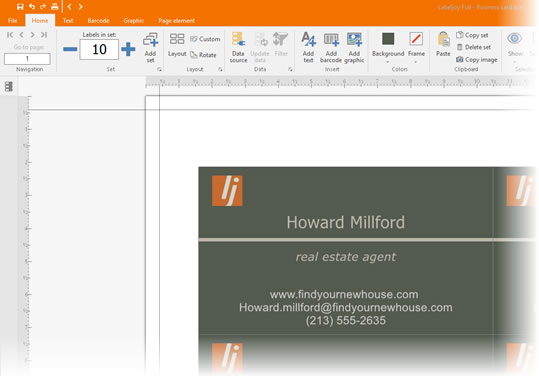Click the print icon in quick toolbar
Viewport: 539px width, 377px height.
click(x=54, y=6)
